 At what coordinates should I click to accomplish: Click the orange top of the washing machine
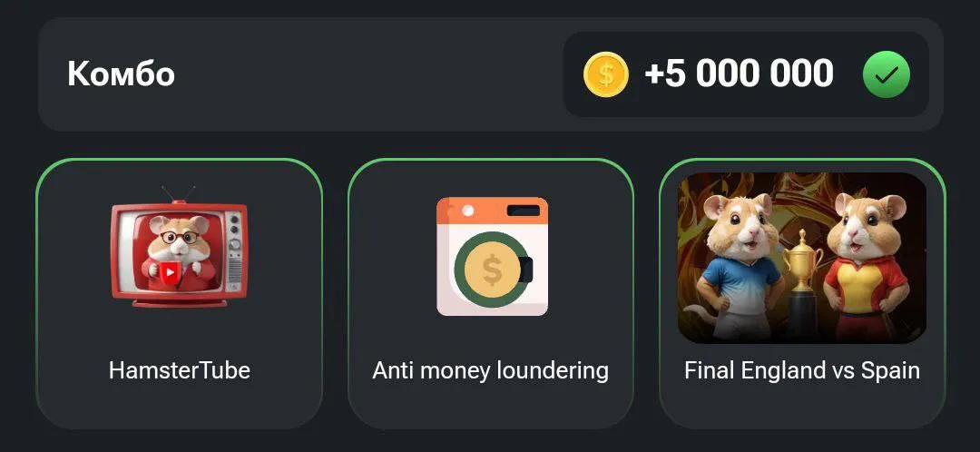(x=492, y=210)
